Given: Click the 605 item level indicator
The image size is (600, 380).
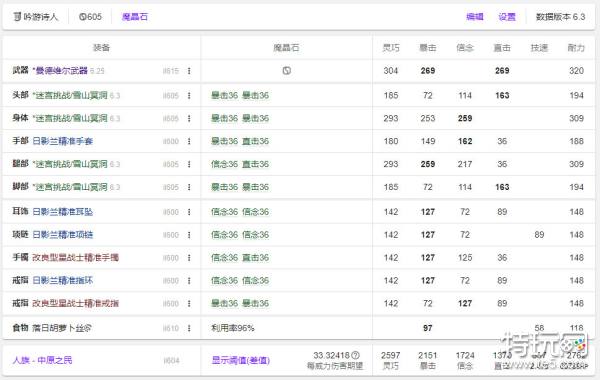Looking at the screenshot, I should coord(90,17).
